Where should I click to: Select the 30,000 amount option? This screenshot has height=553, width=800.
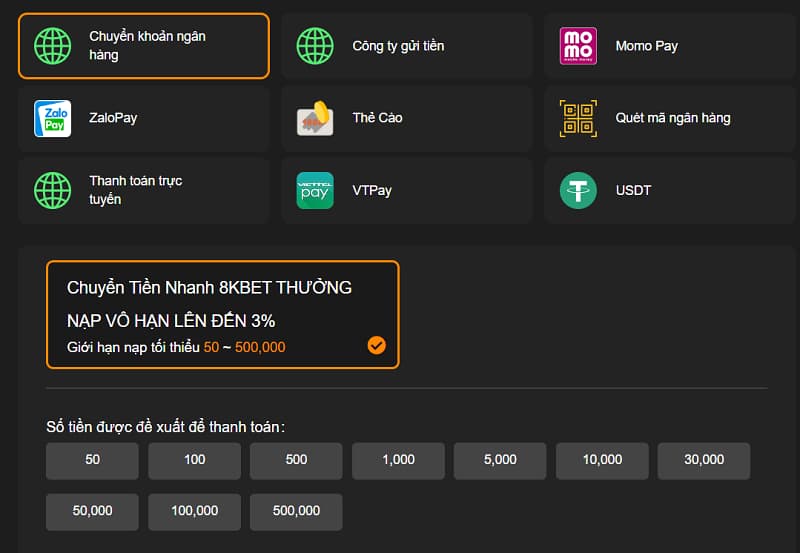[x=704, y=460]
